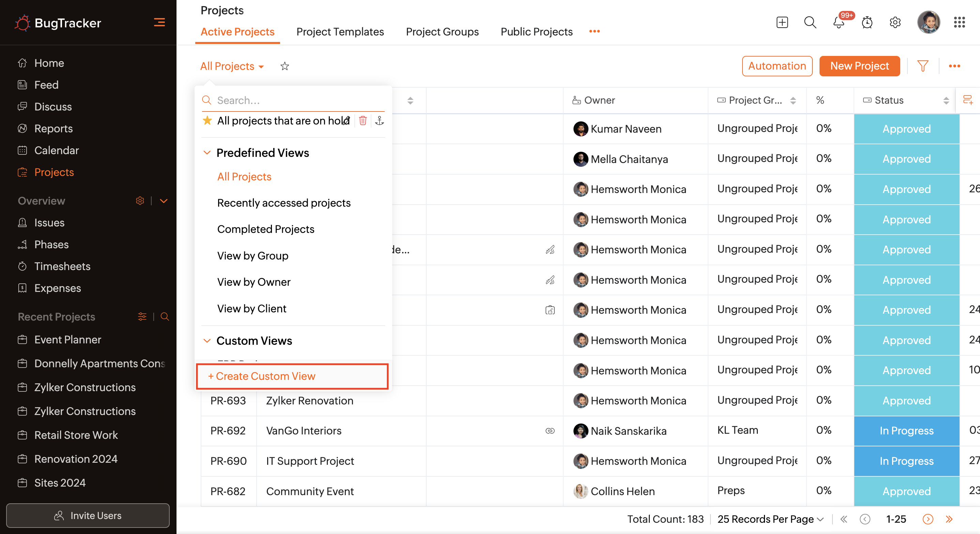This screenshot has height=534, width=980.
Task: Collapse the Predefined Views section
Action: coord(207,153)
